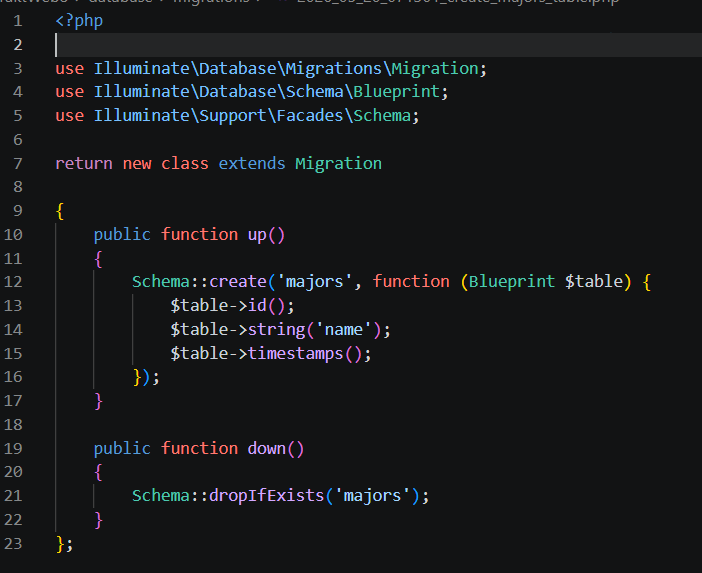The width and height of the screenshot is (702, 573).
Task: Click the "<?php" opening tag on line 1
Action: click(79, 21)
